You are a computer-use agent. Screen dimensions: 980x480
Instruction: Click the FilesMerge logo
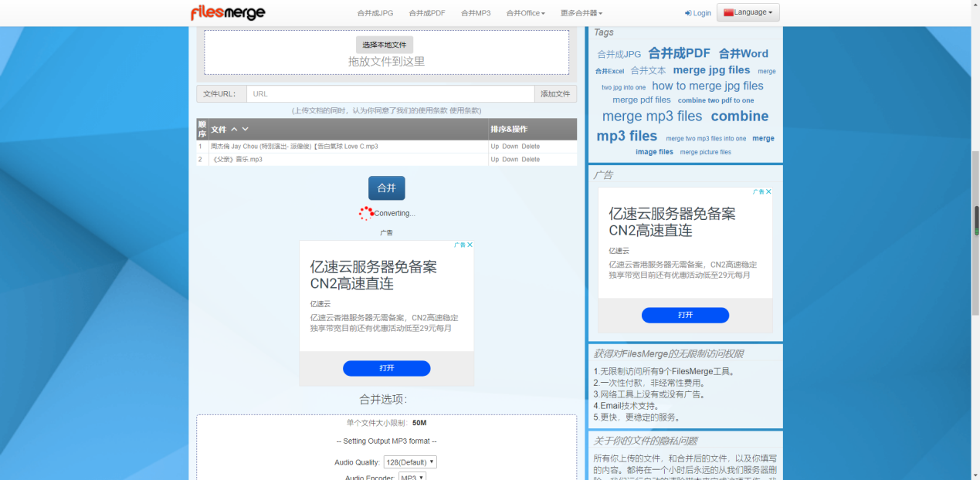(228, 12)
